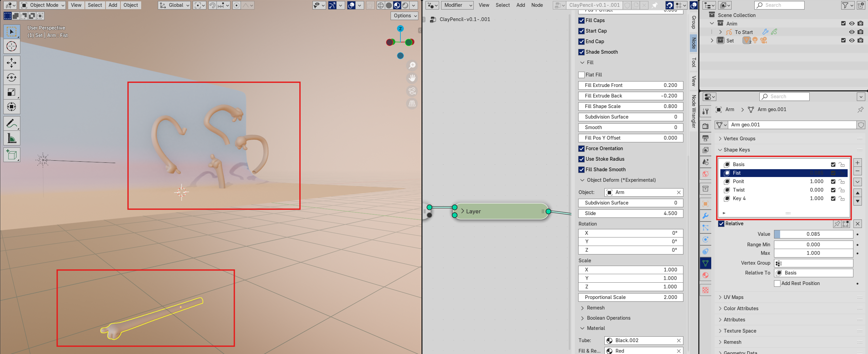Select the Transform tool

12,107
